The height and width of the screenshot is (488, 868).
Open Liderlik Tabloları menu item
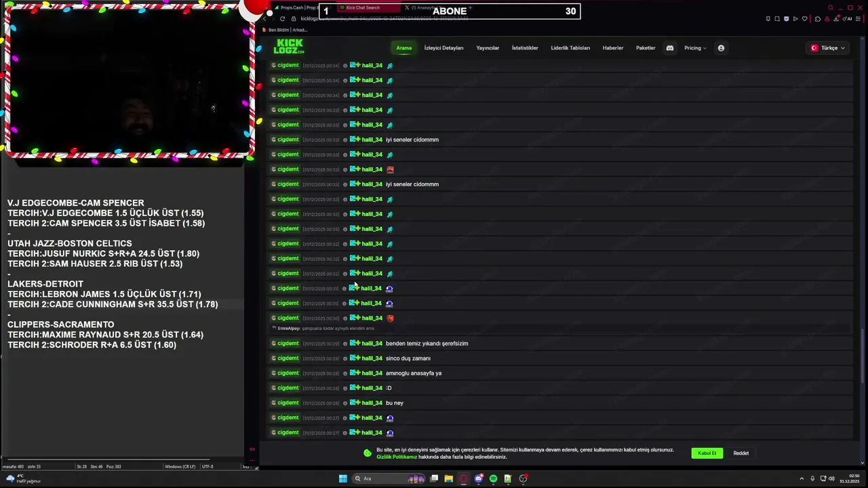tap(570, 48)
